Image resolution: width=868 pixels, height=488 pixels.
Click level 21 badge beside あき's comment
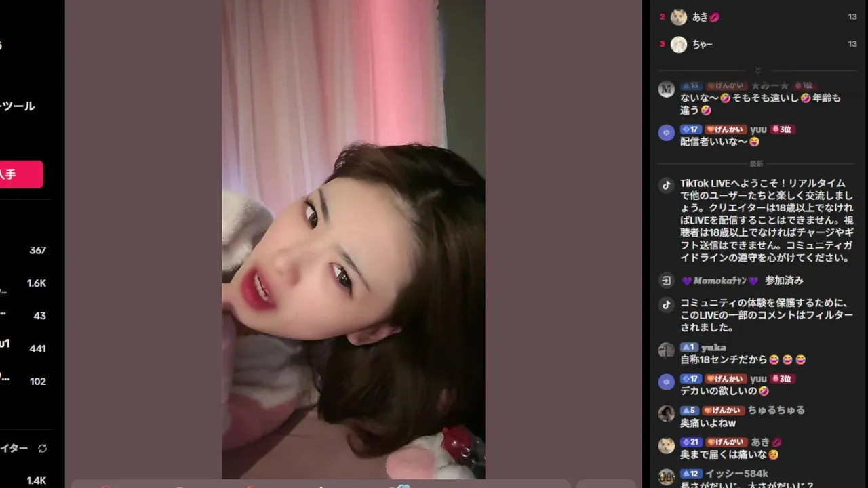click(x=690, y=442)
